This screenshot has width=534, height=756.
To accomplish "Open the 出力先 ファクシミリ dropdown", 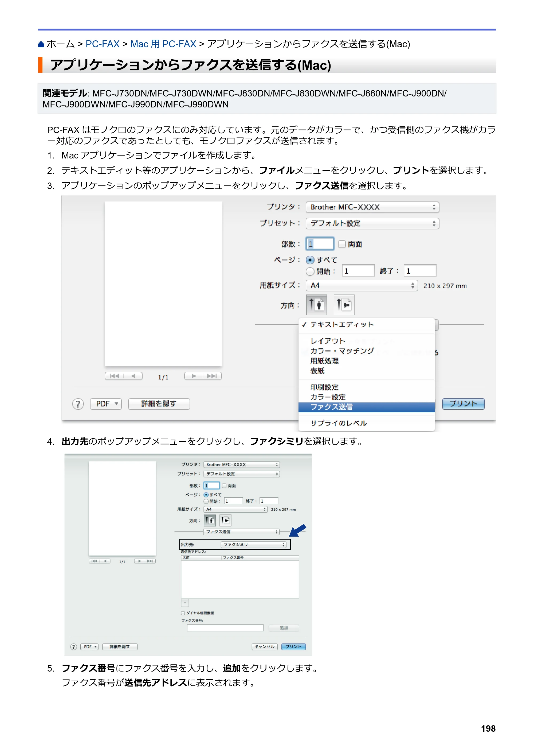I will pyautogui.click(x=253, y=545).
